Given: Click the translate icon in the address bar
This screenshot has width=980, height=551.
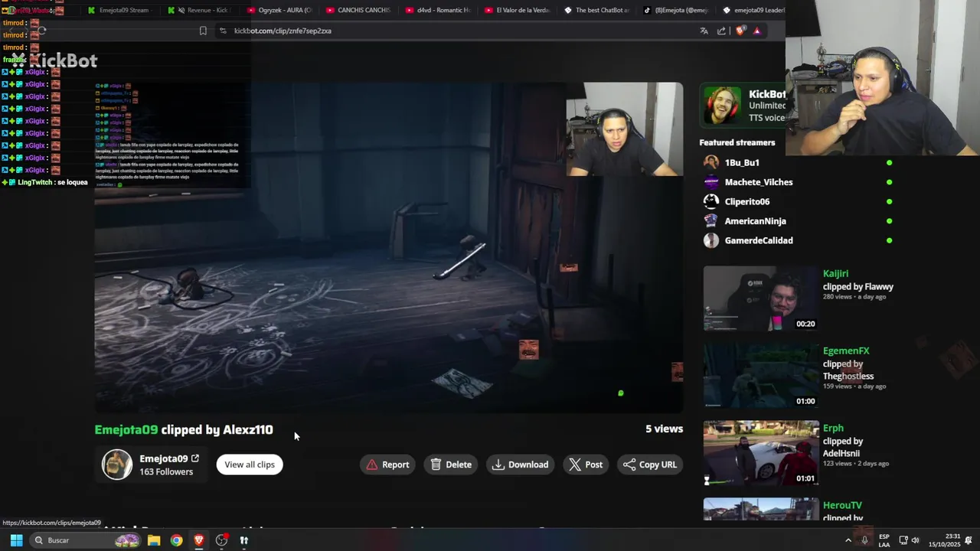Looking at the screenshot, I should (704, 31).
